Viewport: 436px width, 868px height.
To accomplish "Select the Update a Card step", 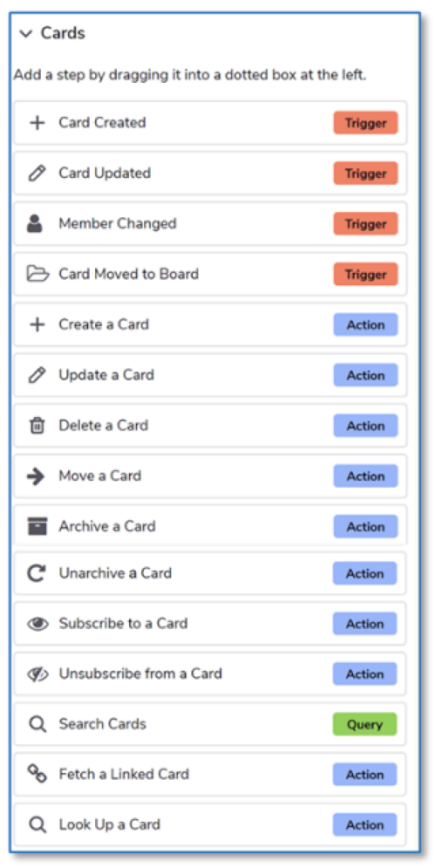I will (x=210, y=375).
